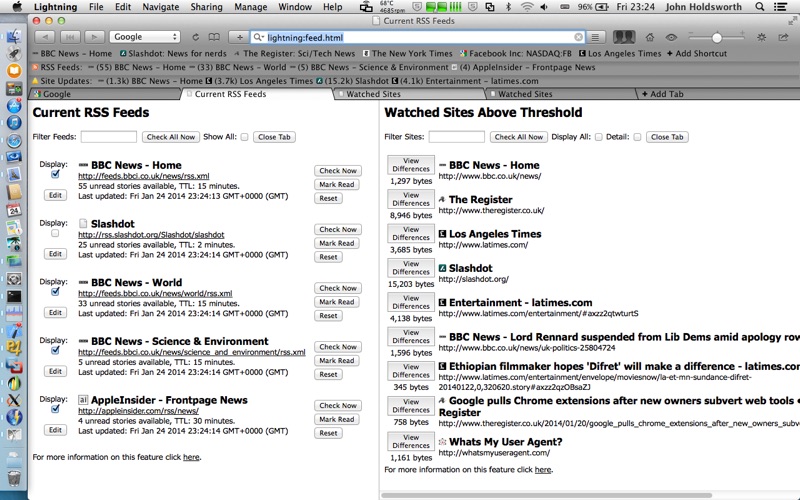
Task: Click Reset for BBC News - World
Action: [328, 316]
